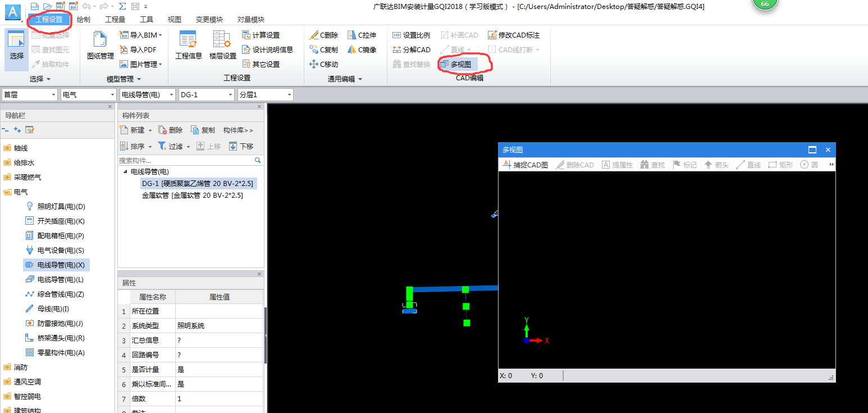Click the open folder icon in quick access bar
868x413 pixels.
point(48,6)
